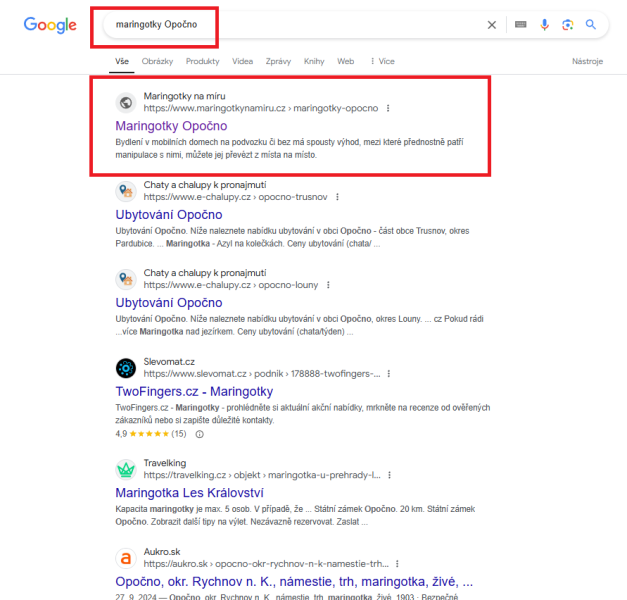The height and width of the screenshot is (600, 627).
Task: Open the Maringotky Opočno result link
Action: click(x=171, y=126)
